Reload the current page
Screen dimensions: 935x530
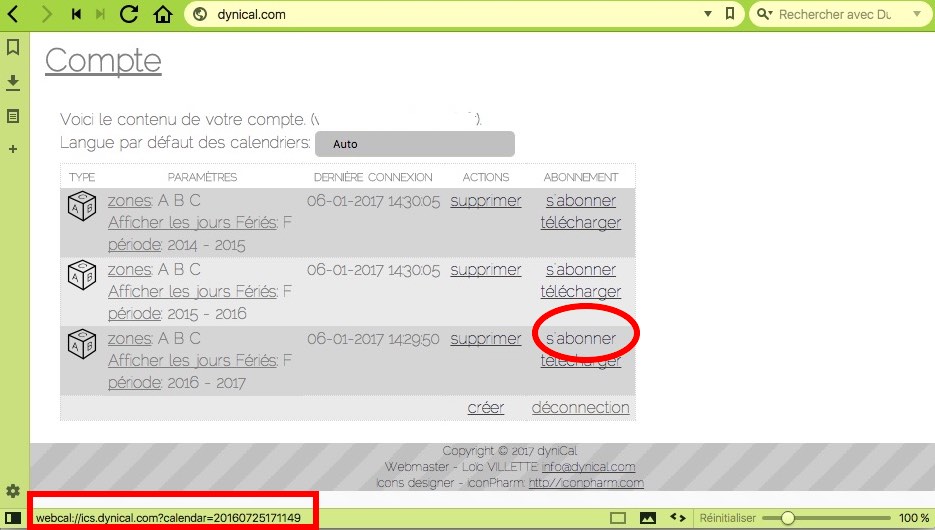pyautogui.click(x=129, y=14)
